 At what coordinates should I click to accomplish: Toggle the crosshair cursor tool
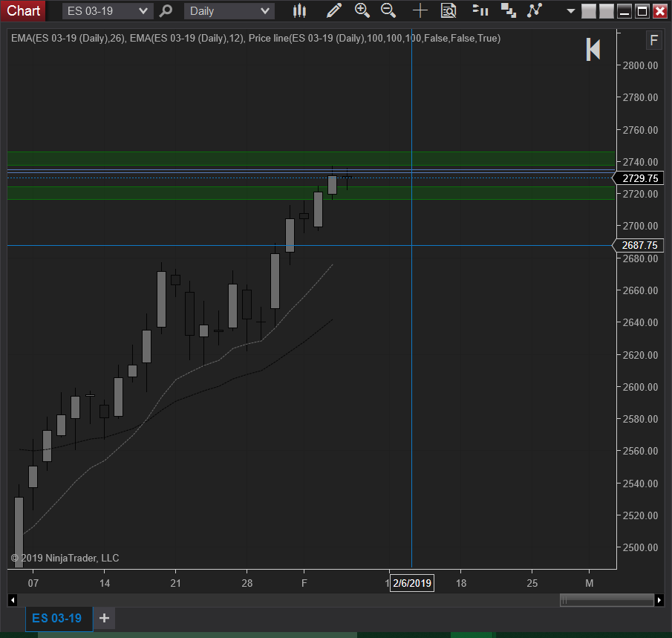point(420,10)
